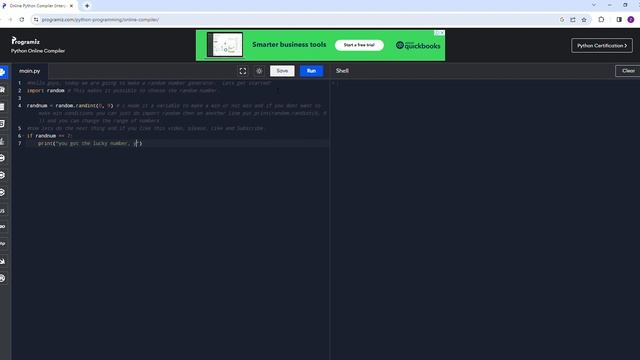Click the line 5 comment about subscribing
640x360 pixels.
coord(145,128)
